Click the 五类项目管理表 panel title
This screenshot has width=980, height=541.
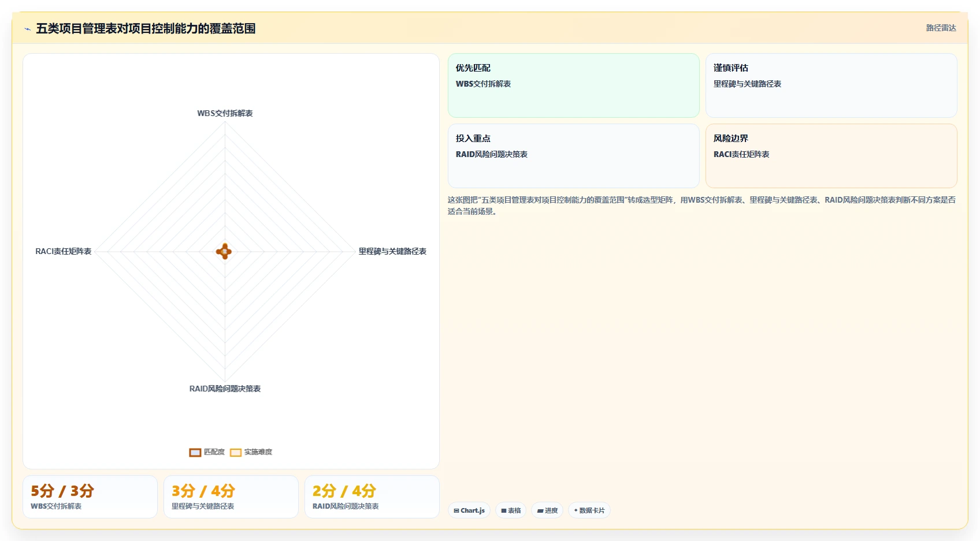(x=146, y=28)
